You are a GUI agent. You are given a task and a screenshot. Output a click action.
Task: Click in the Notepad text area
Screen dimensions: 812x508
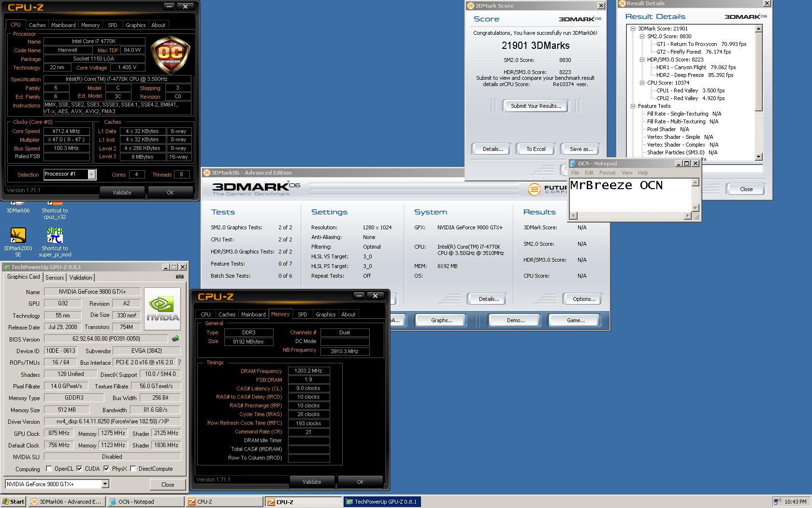631,195
